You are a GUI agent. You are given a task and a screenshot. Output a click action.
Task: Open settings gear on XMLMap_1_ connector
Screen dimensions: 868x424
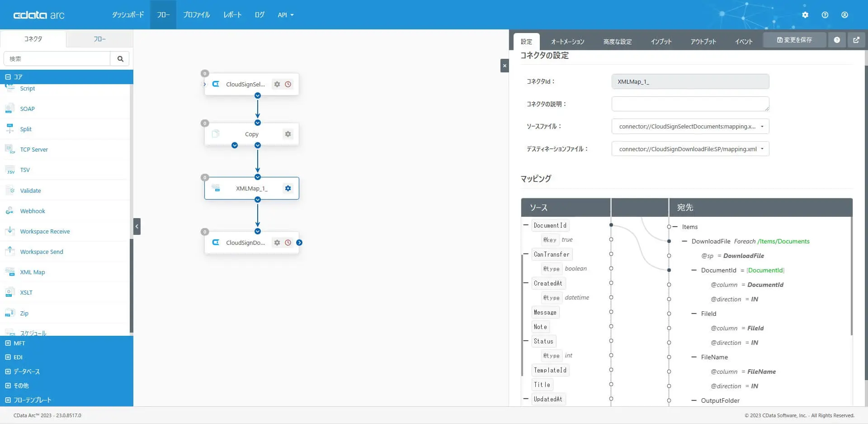pos(288,188)
